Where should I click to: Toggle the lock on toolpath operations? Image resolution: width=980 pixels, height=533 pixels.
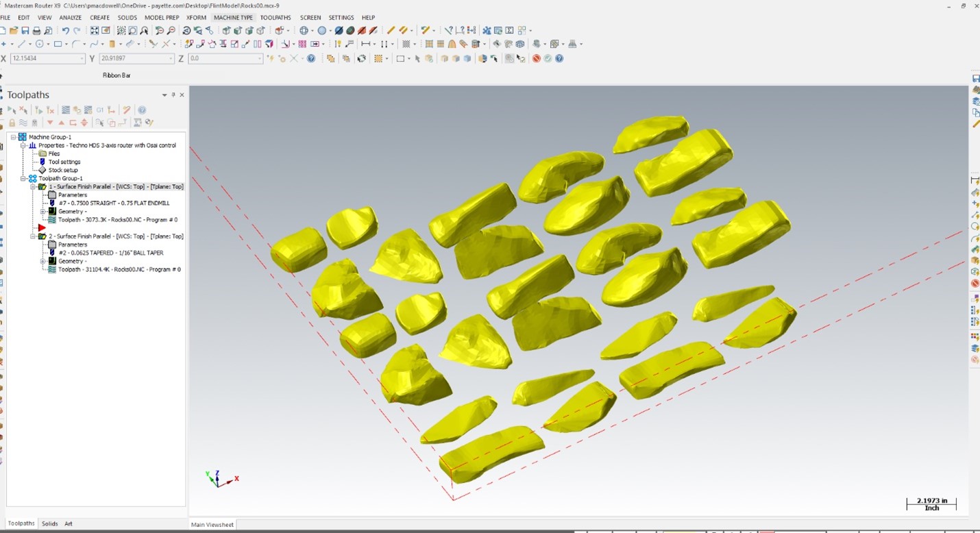(12, 122)
